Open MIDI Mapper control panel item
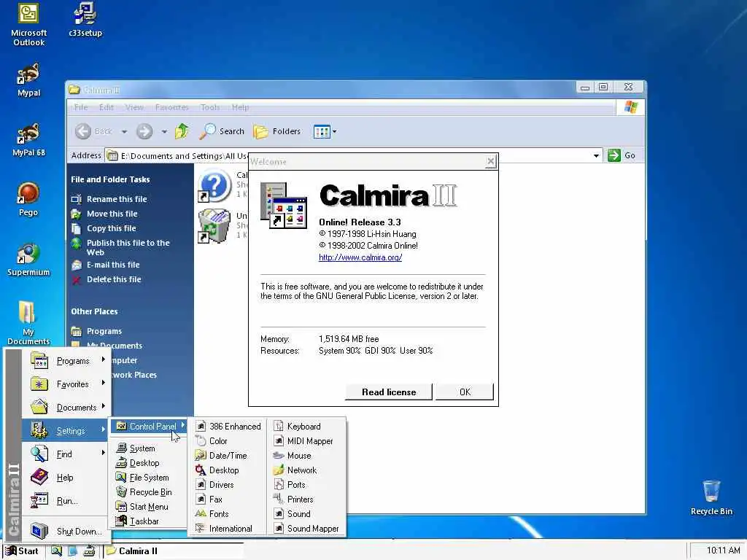Screen dimensions: 747x560 pyautogui.click(x=306, y=441)
